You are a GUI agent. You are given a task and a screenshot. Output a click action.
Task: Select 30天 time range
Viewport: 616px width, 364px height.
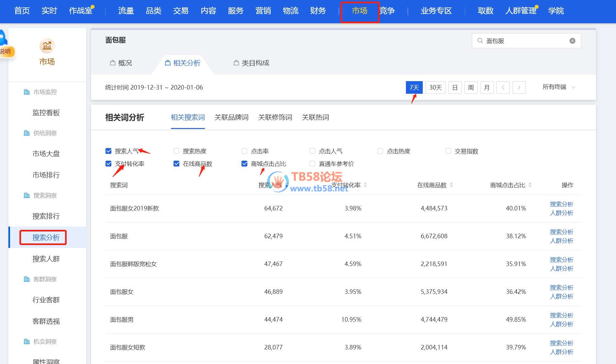point(435,87)
